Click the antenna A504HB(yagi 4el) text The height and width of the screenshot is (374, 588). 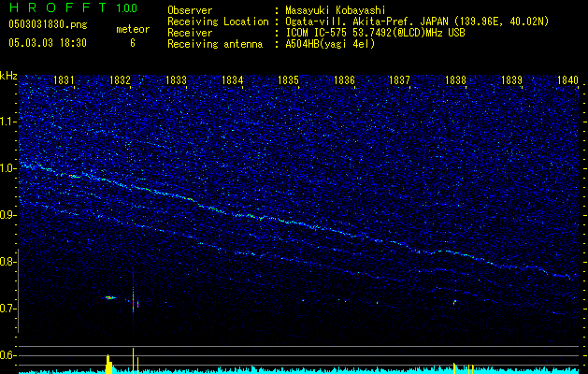tap(330, 44)
